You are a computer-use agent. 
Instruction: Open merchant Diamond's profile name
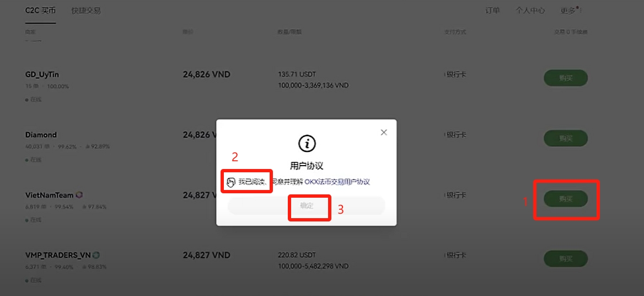click(x=41, y=135)
